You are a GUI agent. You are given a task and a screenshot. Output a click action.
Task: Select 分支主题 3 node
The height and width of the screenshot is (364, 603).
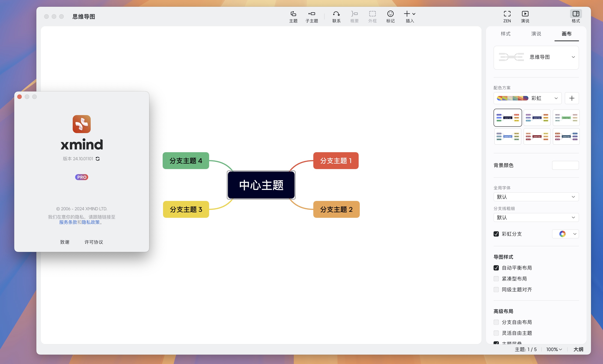coord(186,210)
